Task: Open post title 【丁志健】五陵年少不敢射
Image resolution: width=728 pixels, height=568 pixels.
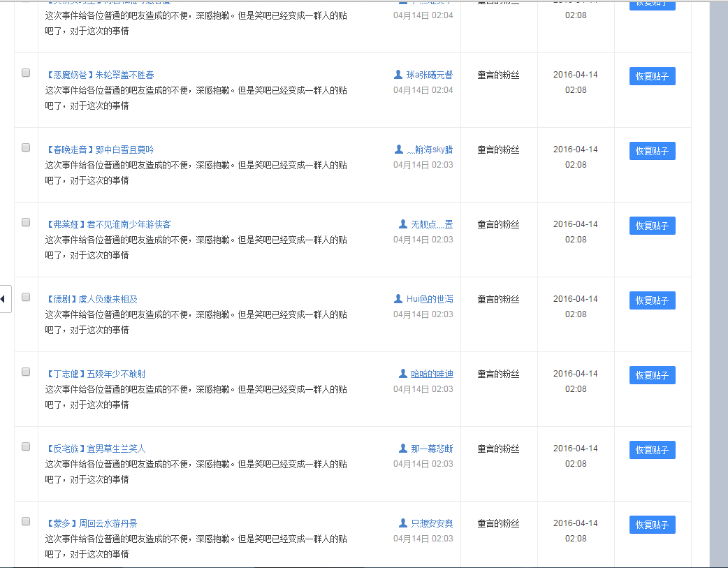Action: click(96, 374)
